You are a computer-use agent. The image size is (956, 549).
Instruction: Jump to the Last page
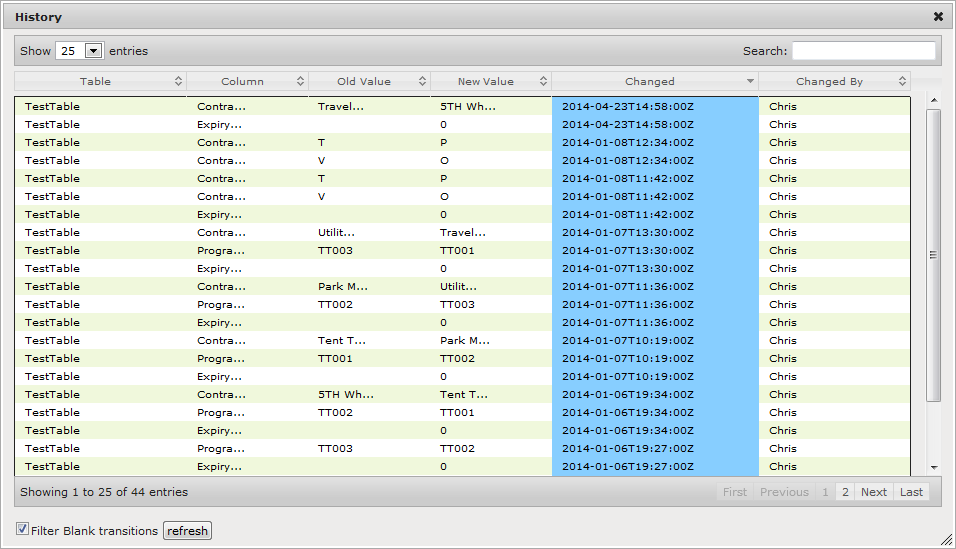[x=911, y=492]
